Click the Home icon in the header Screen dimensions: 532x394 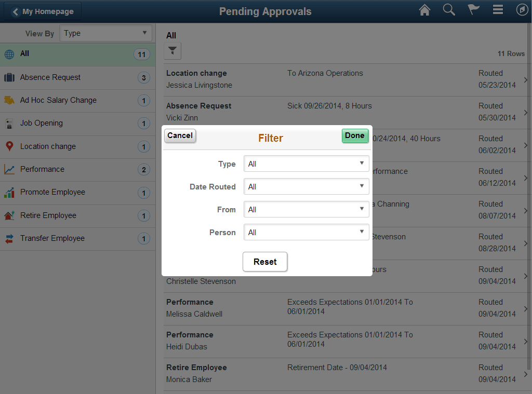coord(424,9)
